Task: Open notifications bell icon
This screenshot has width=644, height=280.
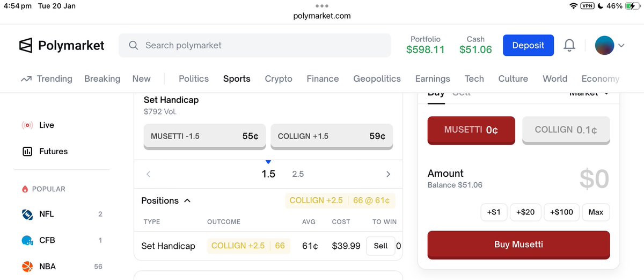Action: (x=569, y=46)
